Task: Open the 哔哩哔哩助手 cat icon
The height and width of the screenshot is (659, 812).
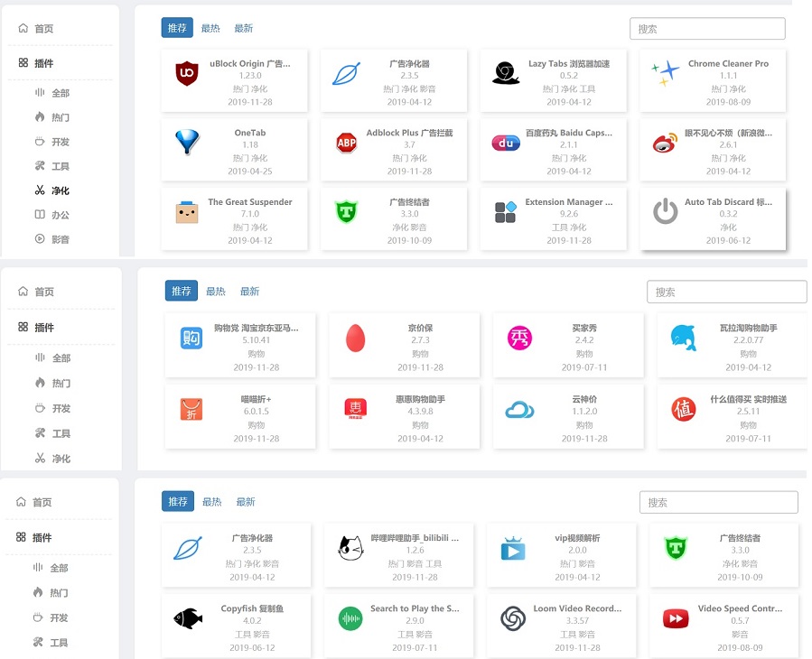Action: coord(350,548)
